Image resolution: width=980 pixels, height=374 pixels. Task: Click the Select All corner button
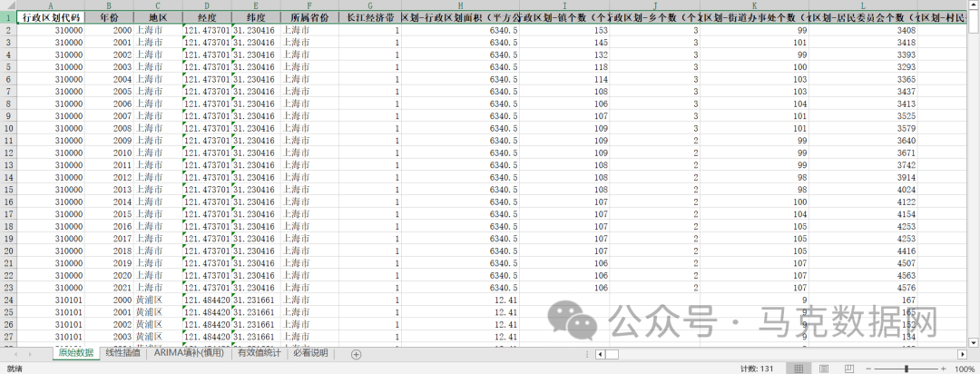[8, 5]
